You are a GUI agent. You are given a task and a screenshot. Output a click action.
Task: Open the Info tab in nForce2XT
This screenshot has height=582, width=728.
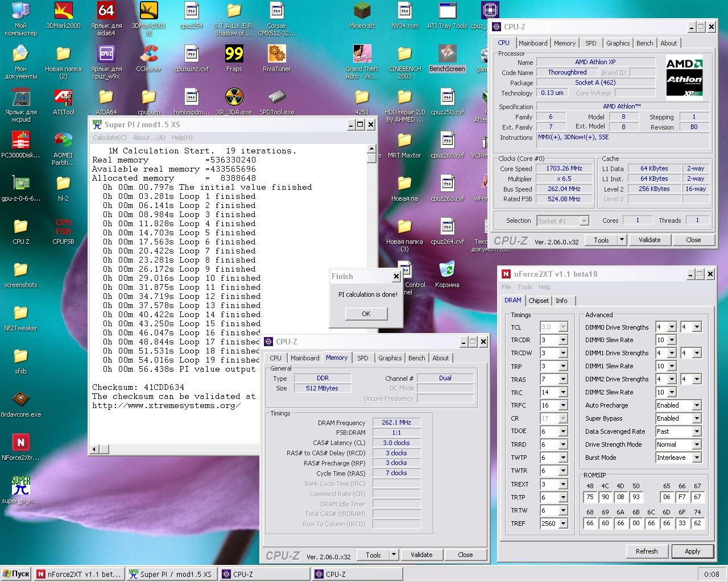pyautogui.click(x=561, y=301)
